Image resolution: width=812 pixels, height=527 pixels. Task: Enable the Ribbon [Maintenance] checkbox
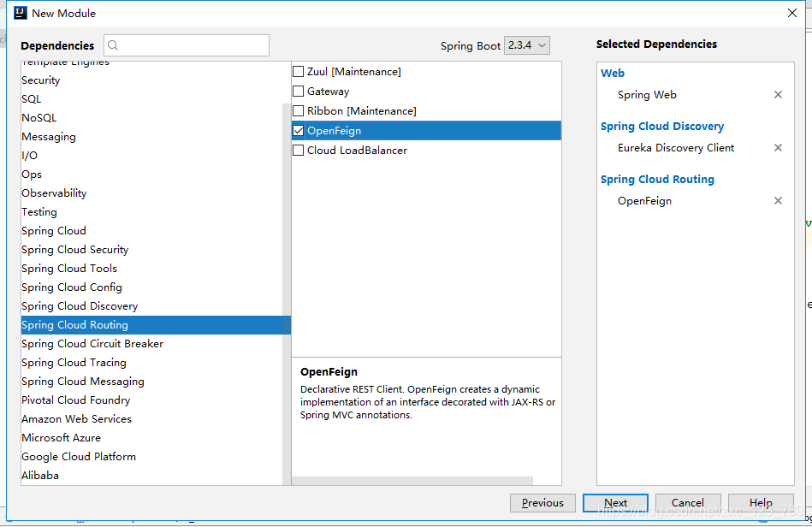click(x=299, y=110)
